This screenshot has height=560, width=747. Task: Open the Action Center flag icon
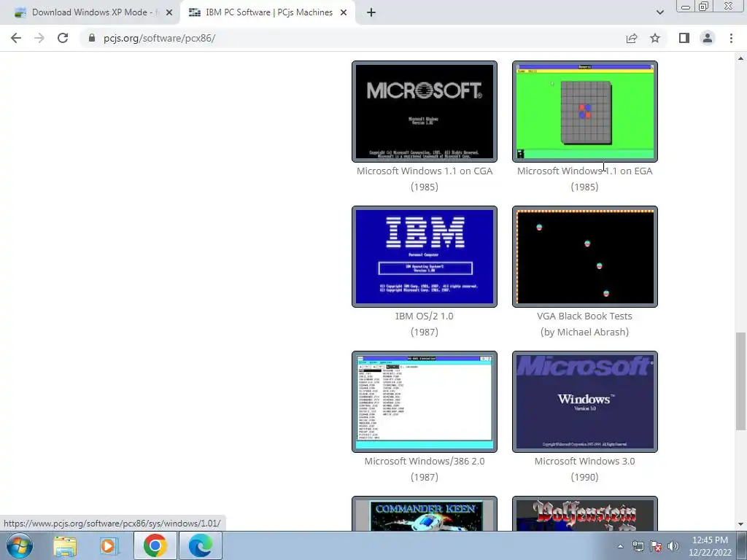coord(656,546)
